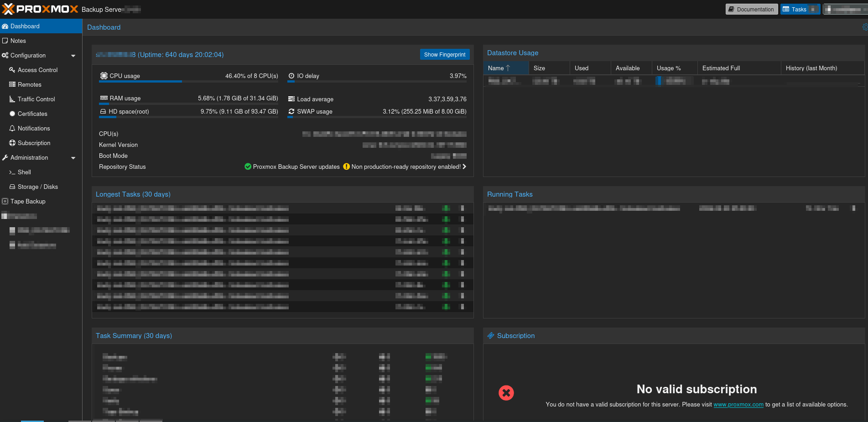Open the Documentation button
Screen dimensions: 868x422
[752, 9]
